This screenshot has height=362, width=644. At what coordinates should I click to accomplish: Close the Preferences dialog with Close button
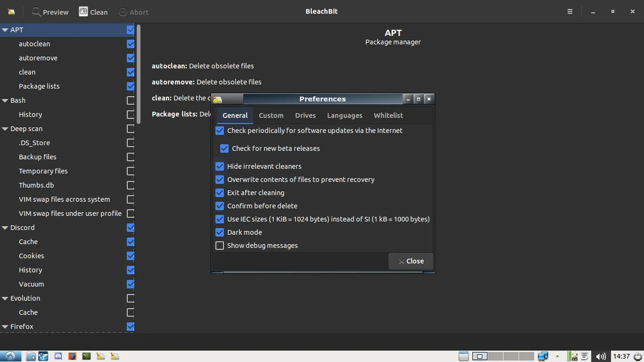[x=411, y=261]
